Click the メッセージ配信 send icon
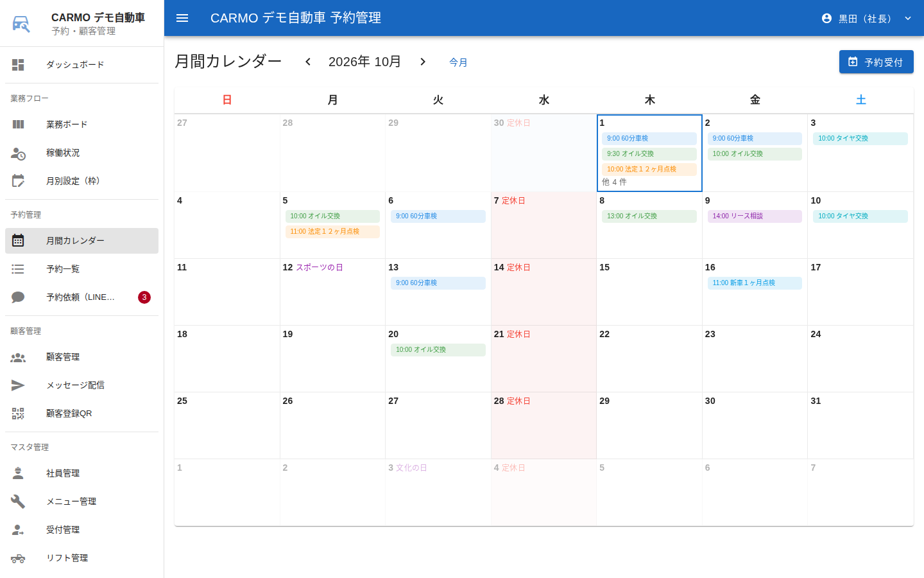Image resolution: width=924 pixels, height=578 pixels. pos(18,385)
